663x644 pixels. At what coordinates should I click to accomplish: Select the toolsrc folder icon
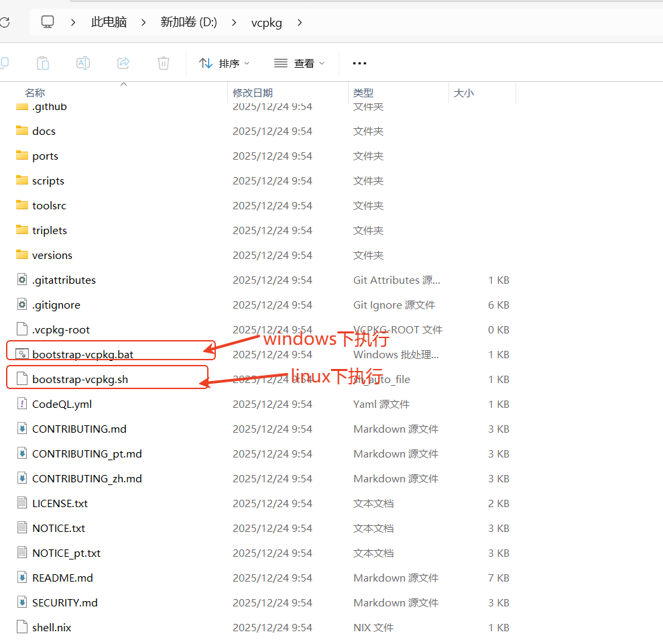click(22, 205)
